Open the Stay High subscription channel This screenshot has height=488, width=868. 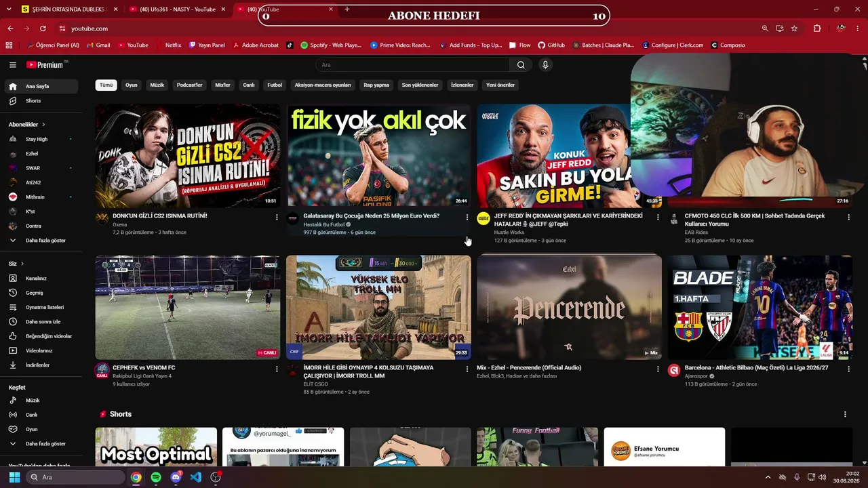[42, 139]
